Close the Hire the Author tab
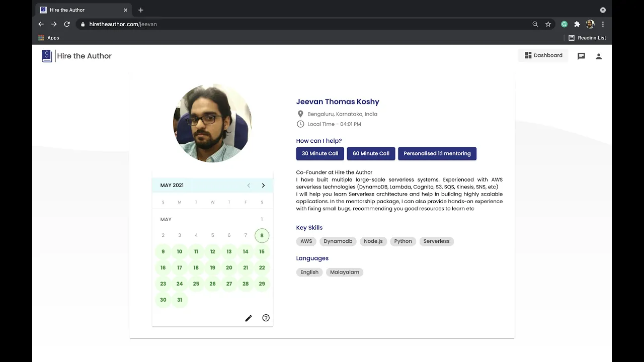 126,10
